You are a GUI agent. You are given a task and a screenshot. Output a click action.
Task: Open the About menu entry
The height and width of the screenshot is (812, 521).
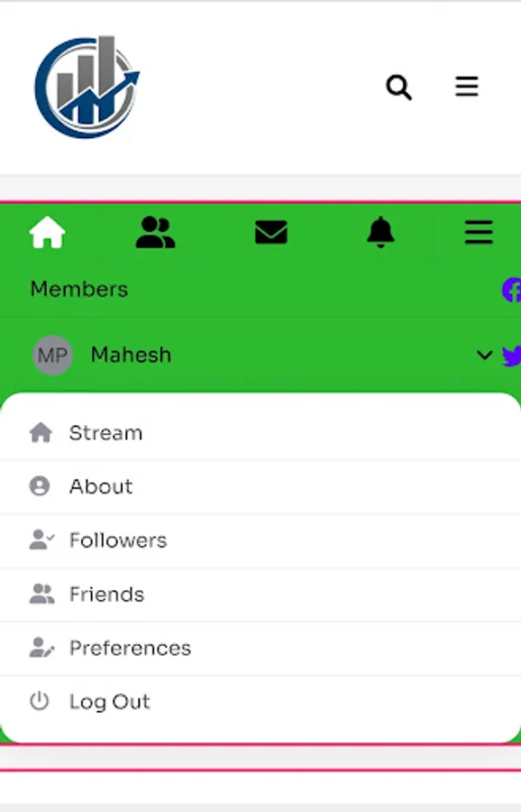click(260, 487)
